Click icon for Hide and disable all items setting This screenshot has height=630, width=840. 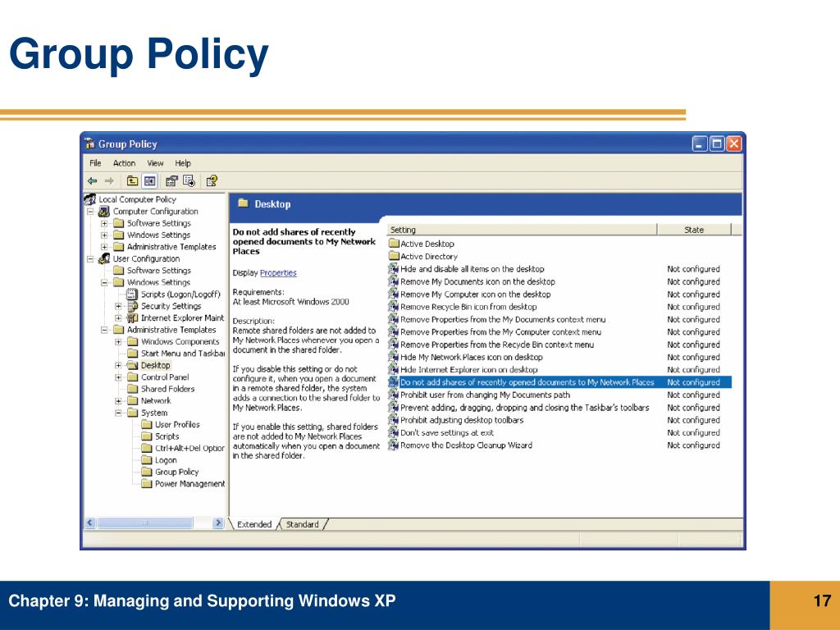[394, 269]
